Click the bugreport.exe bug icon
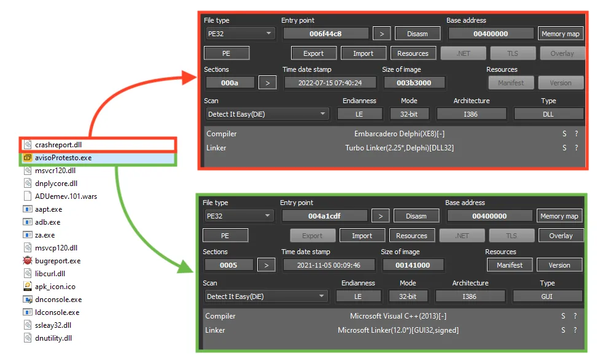The width and height of the screenshot is (597, 364). tap(28, 260)
